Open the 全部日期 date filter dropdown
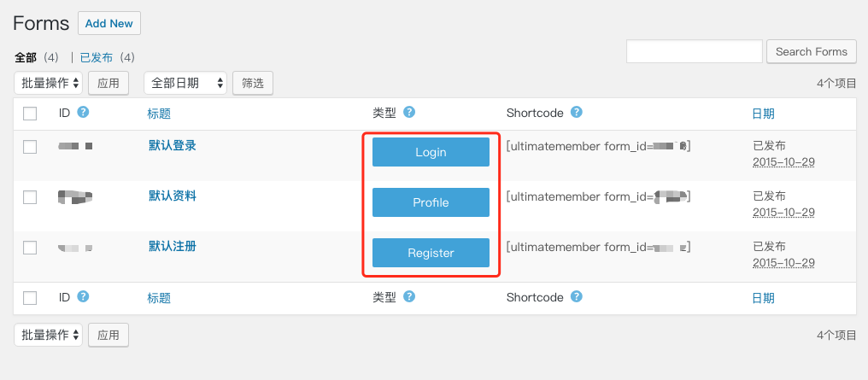This screenshot has width=868, height=380. click(185, 83)
